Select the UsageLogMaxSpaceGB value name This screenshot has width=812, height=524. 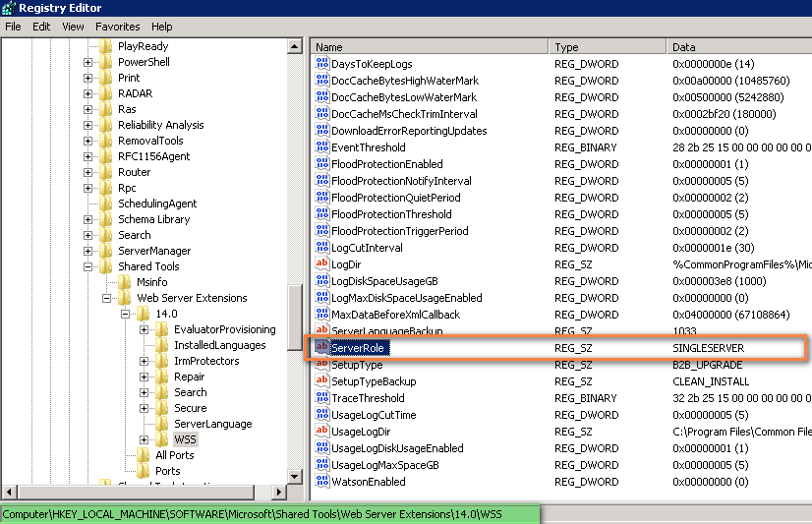coord(385,465)
